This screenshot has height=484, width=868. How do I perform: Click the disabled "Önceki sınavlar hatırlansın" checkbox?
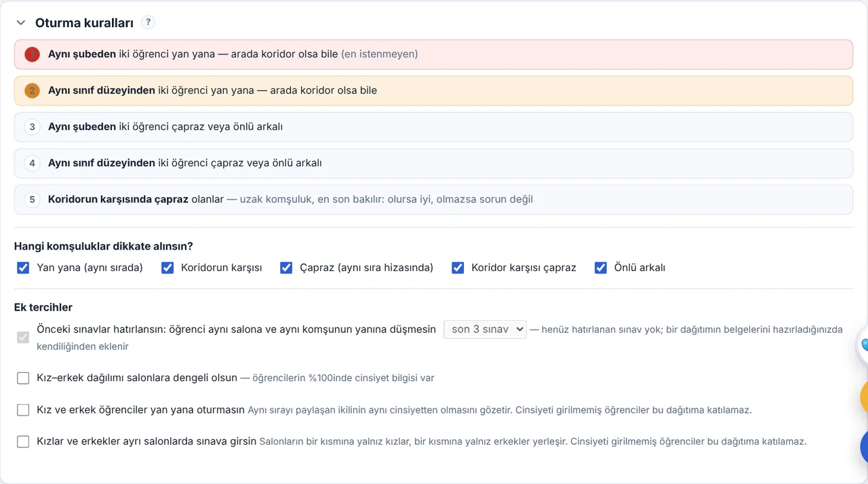pyautogui.click(x=23, y=337)
